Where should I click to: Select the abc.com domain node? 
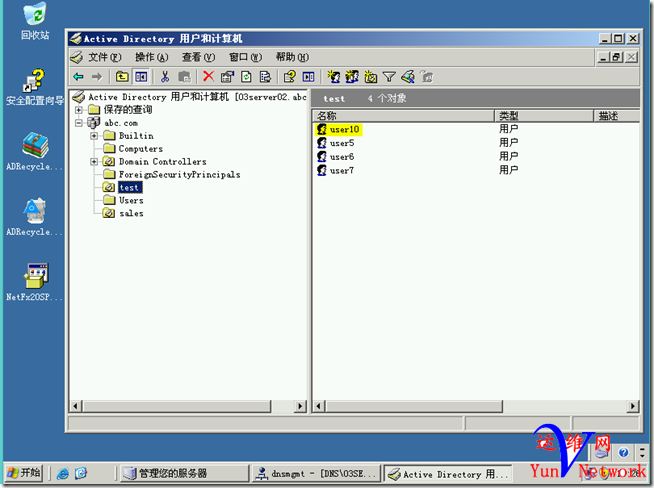[121, 123]
